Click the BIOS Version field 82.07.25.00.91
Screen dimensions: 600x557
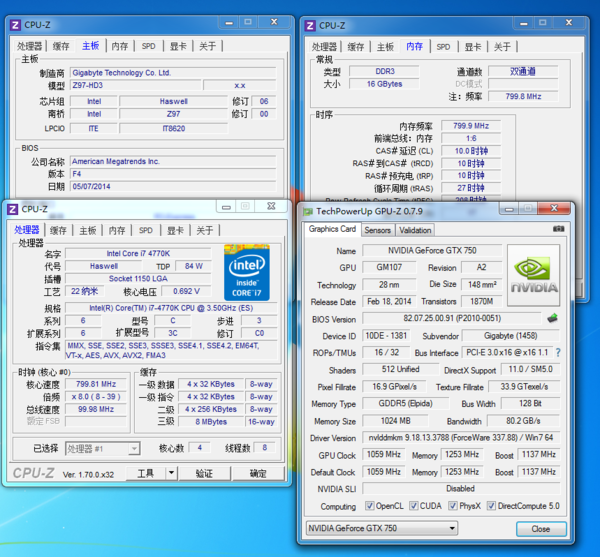pos(452,318)
